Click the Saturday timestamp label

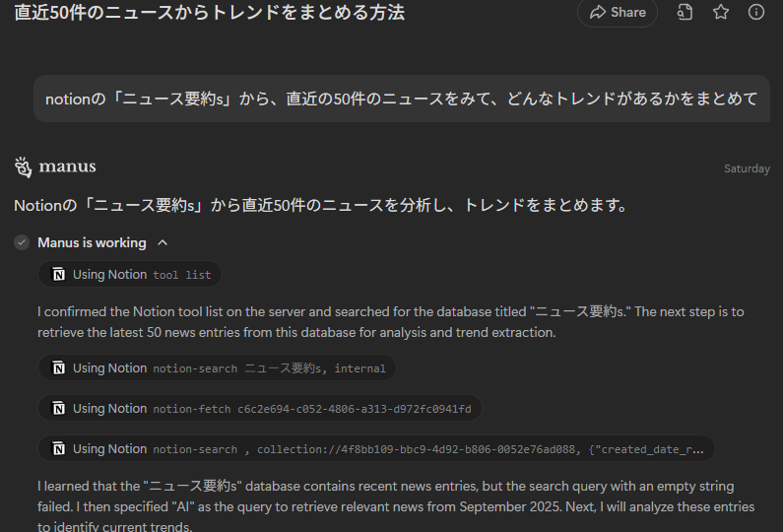tap(747, 168)
